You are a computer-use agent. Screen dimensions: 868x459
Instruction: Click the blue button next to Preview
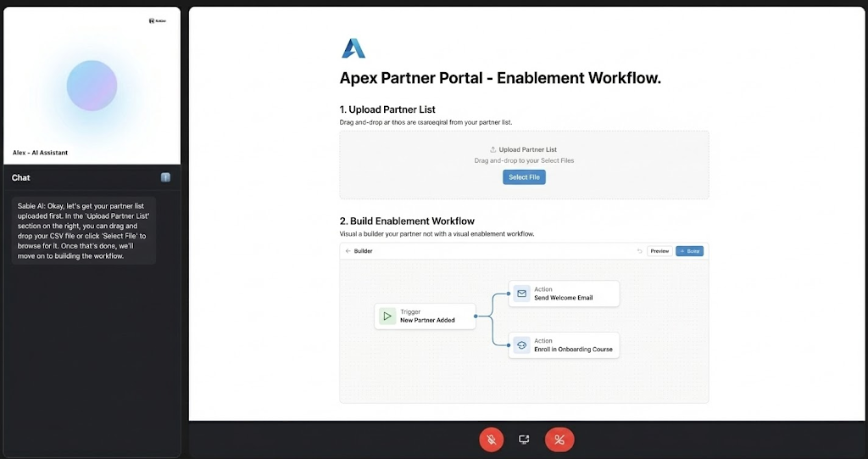[689, 251]
